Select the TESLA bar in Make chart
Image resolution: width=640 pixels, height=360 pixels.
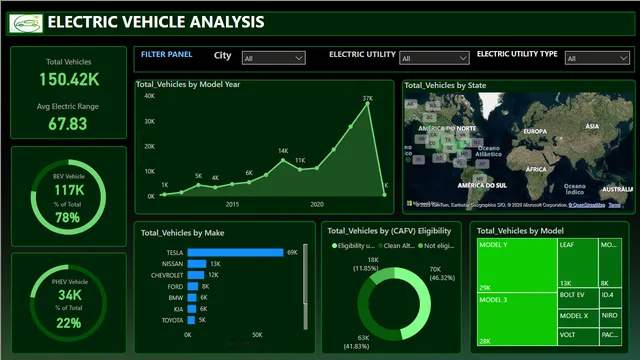point(235,253)
